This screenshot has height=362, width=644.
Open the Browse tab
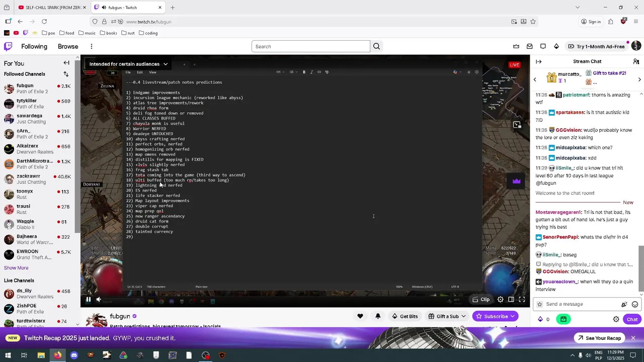click(x=68, y=46)
